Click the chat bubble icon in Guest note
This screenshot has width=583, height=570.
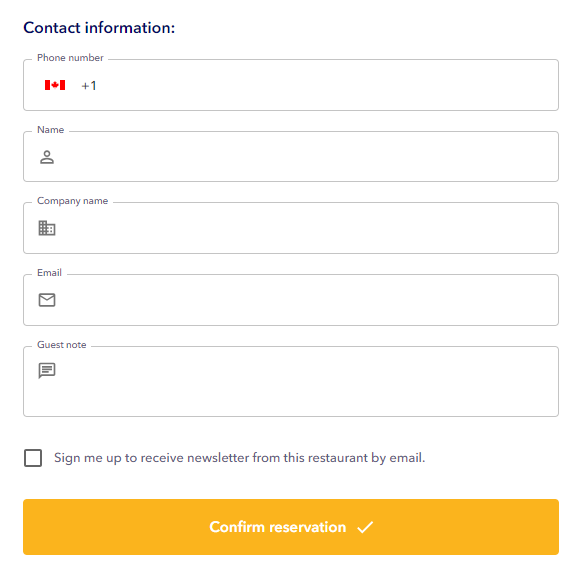(47, 371)
